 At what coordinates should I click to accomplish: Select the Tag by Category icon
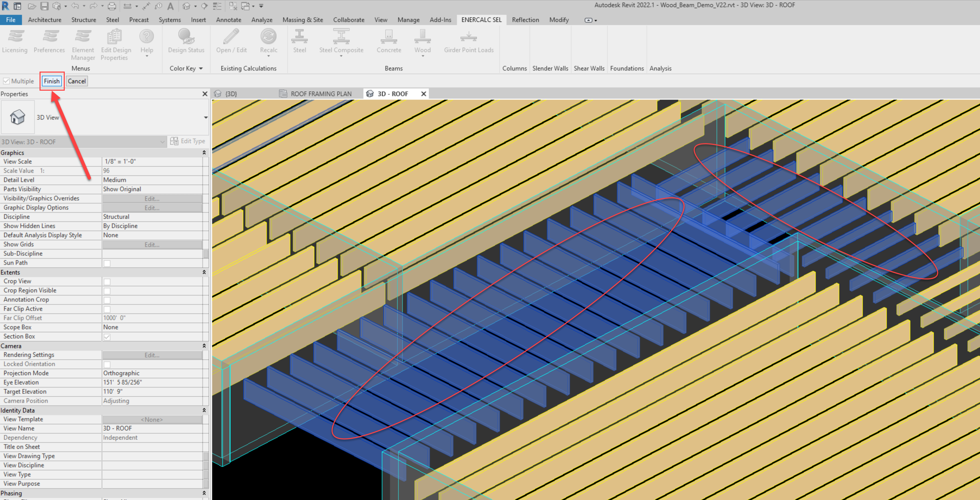pyautogui.click(x=159, y=6)
